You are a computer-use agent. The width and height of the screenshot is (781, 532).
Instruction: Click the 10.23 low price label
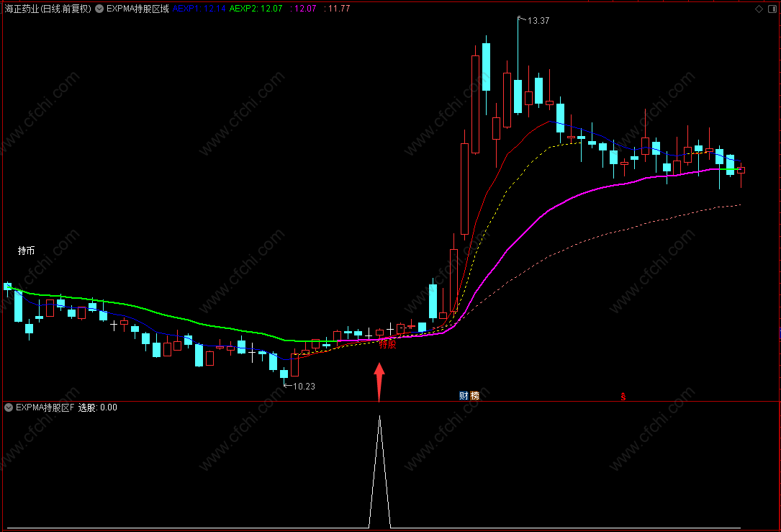304,386
